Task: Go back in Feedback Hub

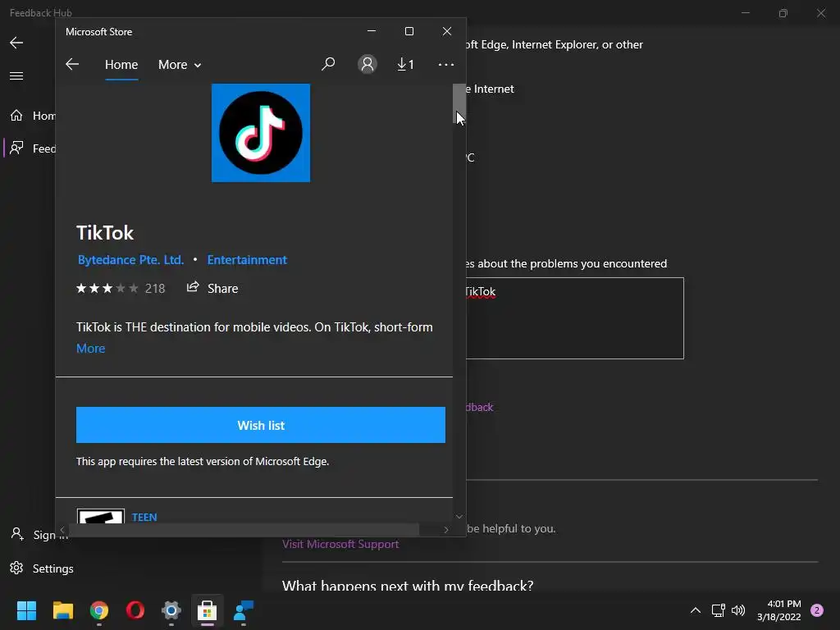Action: click(16, 43)
